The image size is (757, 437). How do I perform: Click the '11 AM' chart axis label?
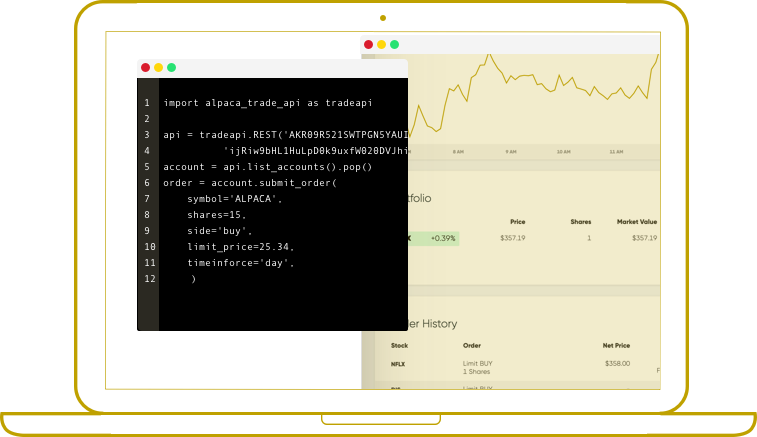pyautogui.click(x=616, y=152)
